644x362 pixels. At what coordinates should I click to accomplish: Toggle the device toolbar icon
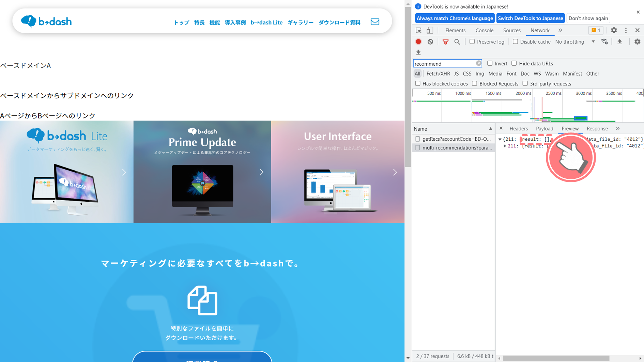[x=430, y=30]
